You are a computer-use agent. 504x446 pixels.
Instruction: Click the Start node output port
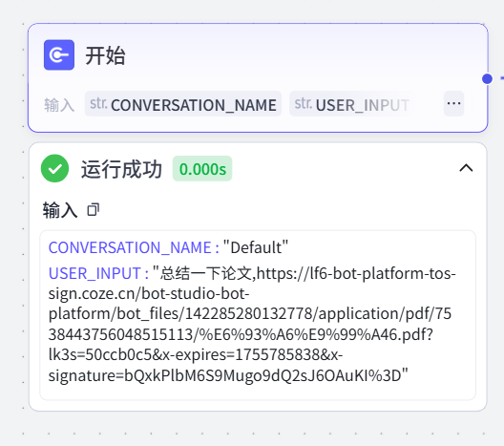point(487,78)
